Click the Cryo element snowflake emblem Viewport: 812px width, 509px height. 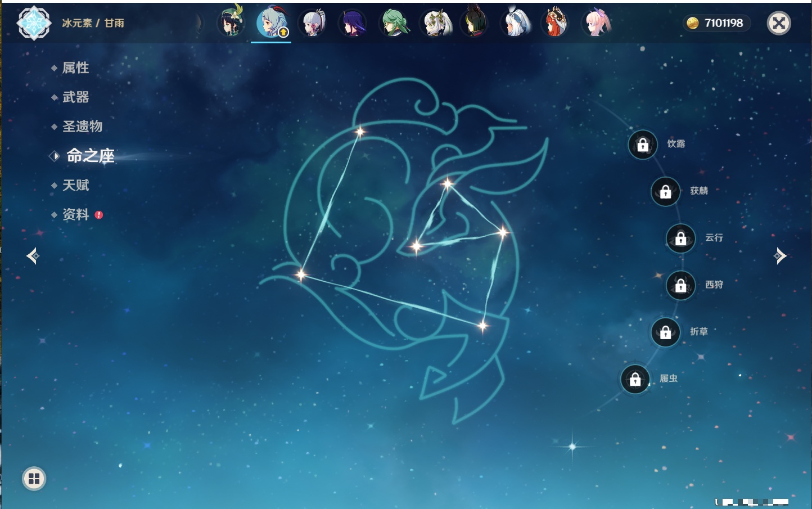[34, 23]
